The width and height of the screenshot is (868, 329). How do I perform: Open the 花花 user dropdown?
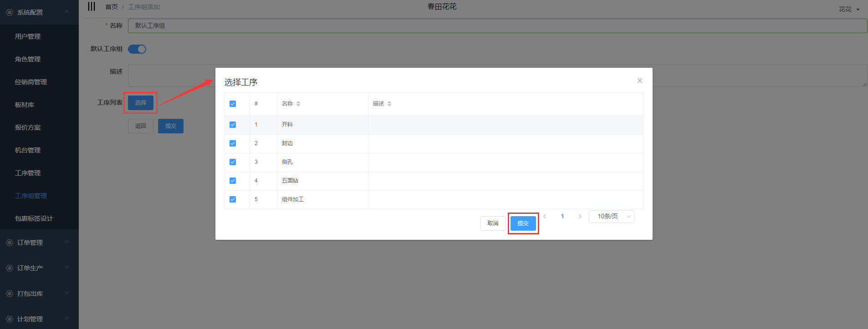[x=849, y=10]
